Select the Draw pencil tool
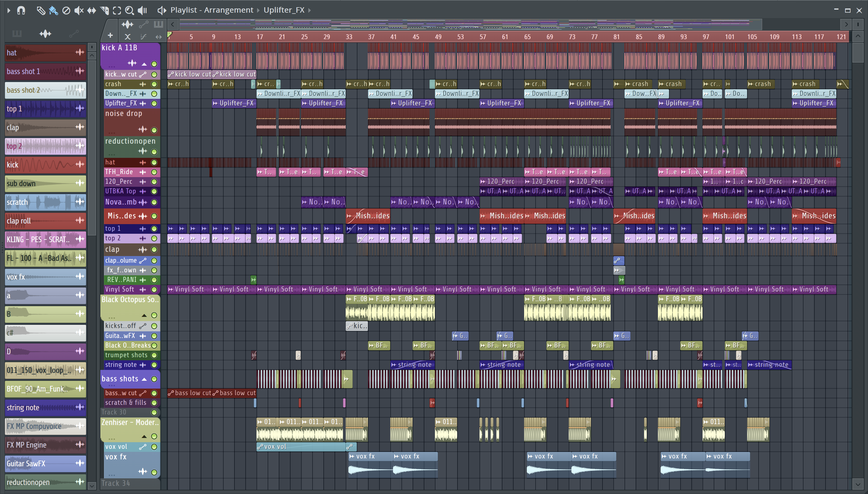Image resolution: width=868 pixels, height=494 pixels. 41,11
